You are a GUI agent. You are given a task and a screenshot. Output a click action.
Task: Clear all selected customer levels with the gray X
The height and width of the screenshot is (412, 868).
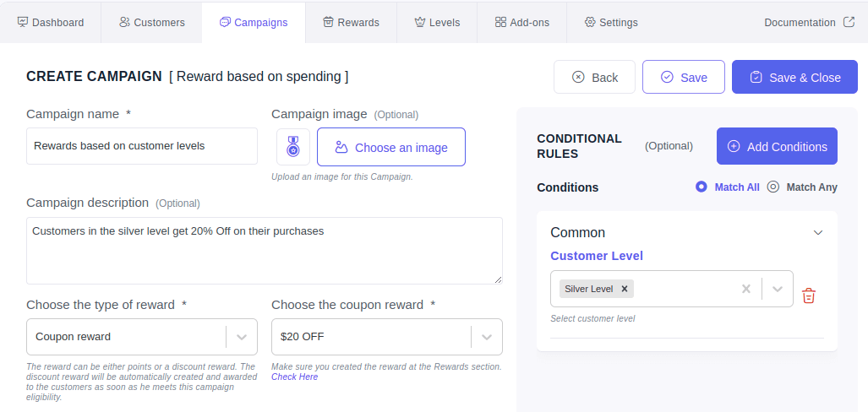(746, 289)
